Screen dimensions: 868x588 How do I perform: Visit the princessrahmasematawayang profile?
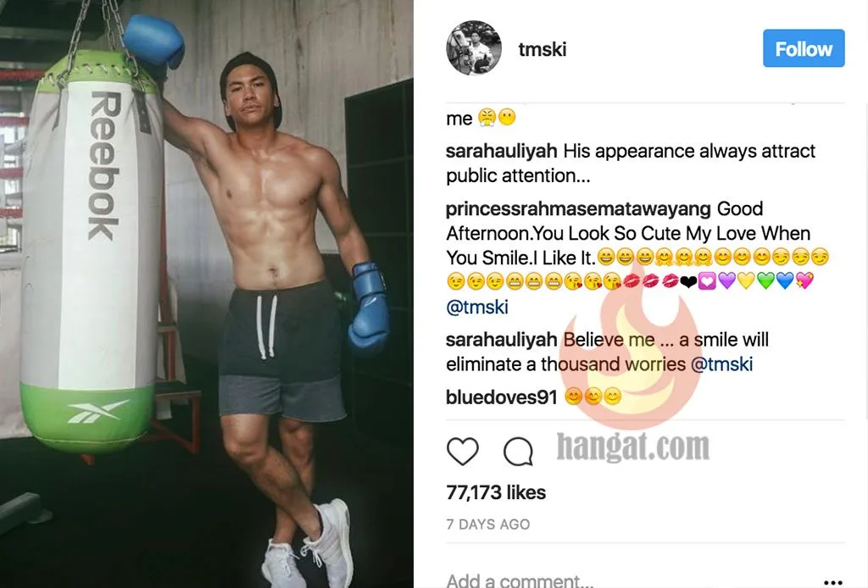[578, 209]
